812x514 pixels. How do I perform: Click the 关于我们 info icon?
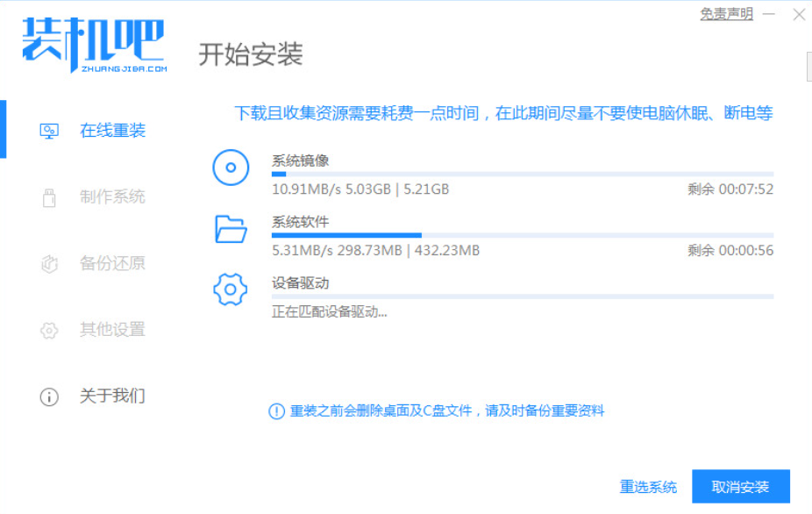(50, 397)
